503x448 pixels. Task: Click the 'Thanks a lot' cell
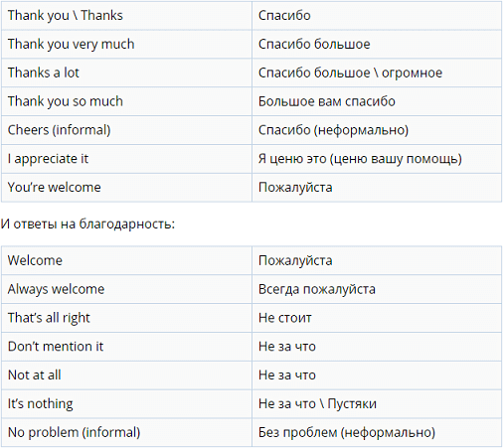(x=126, y=73)
